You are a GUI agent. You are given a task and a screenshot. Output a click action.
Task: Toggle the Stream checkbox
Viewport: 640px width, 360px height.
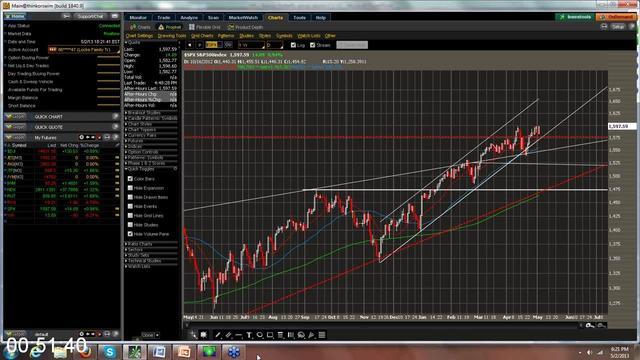tap(313, 45)
